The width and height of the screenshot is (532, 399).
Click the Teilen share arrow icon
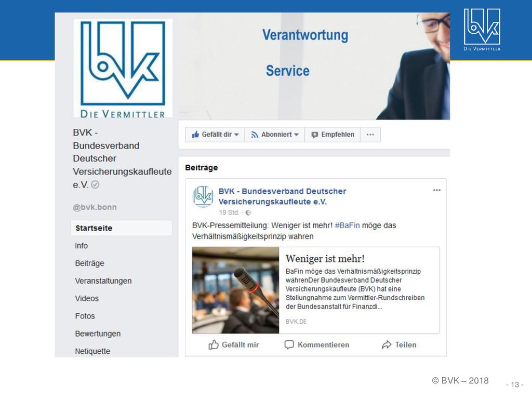387,345
